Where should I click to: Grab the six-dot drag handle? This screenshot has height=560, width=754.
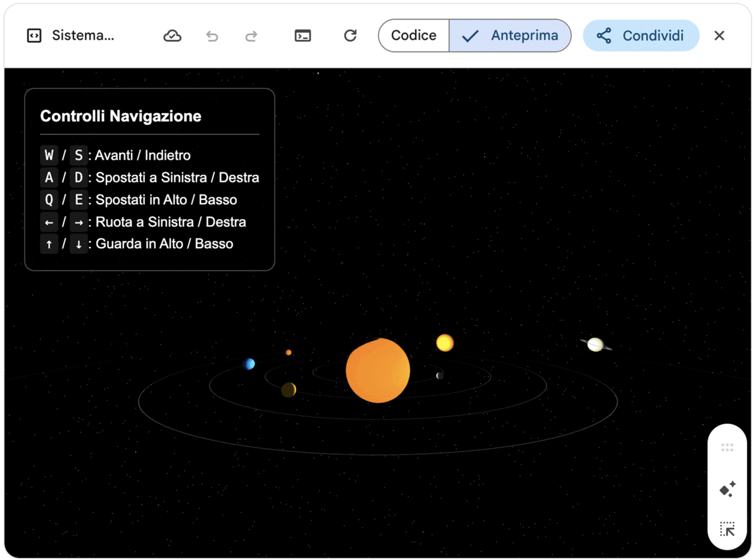point(727,447)
